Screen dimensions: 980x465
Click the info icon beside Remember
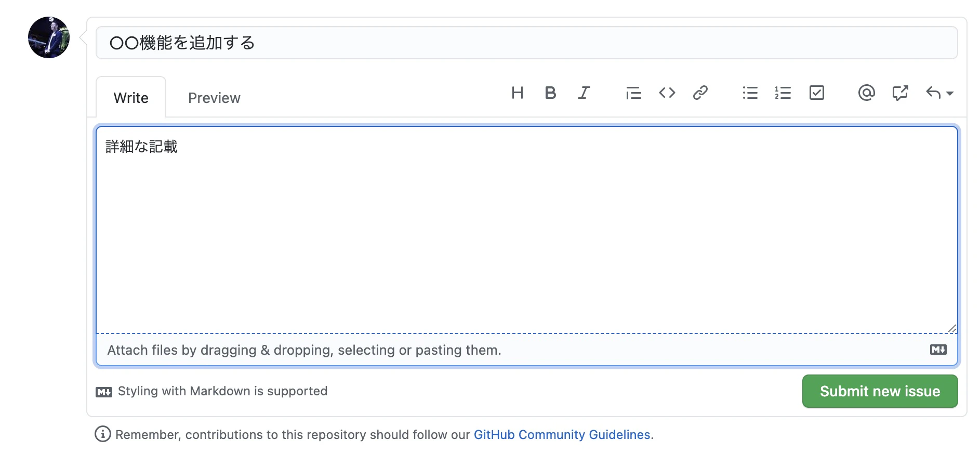[103, 434]
